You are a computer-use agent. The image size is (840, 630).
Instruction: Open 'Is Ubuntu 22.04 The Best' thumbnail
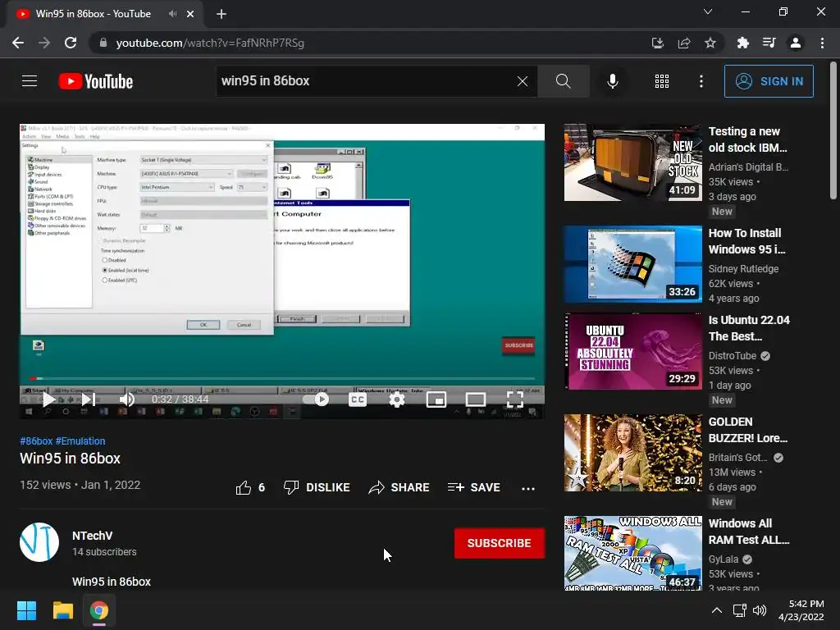click(632, 351)
